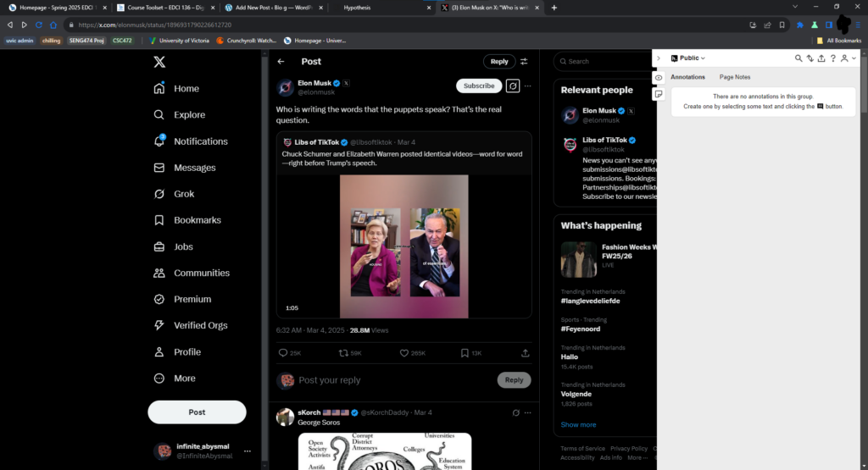Viewport: 868px width, 470px height.
Task: Open the Public group dropdown
Action: pyautogui.click(x=688, y=58)
